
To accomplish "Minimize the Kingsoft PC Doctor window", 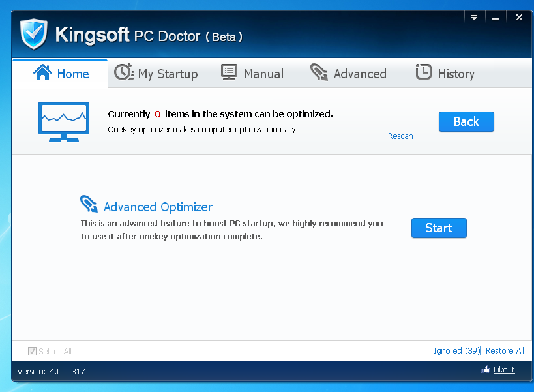I will (x=496, y=18).
